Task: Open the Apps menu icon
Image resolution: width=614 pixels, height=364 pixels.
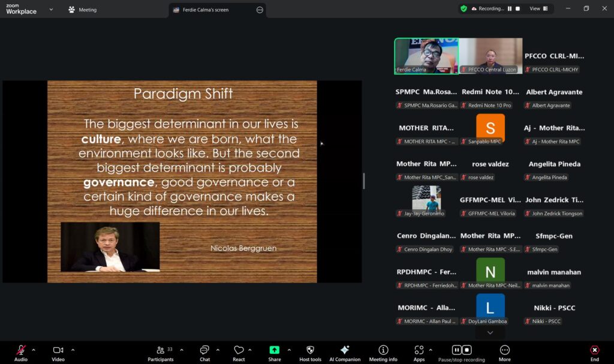Action: point(419,350)
